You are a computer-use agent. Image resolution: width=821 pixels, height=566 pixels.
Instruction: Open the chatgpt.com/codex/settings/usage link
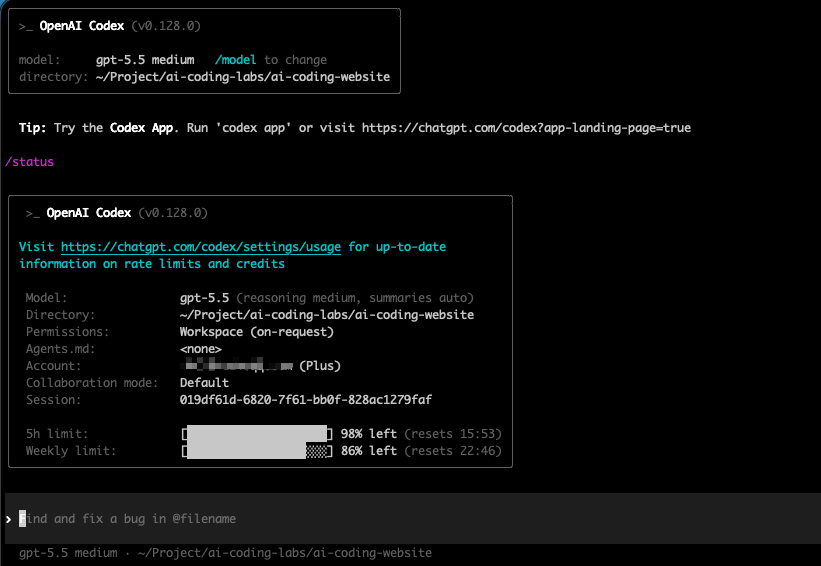coord(201,247)
